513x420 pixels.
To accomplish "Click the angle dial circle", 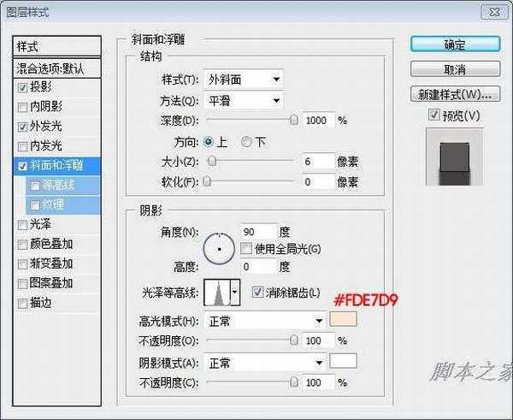I will [x=220, y=247].
